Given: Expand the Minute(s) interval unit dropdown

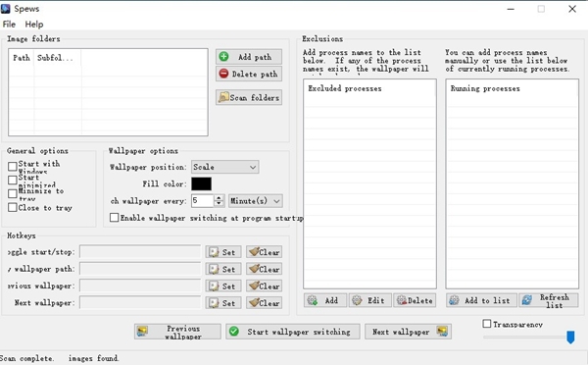Looking at the screenshot, I should (x=256, y=201).
